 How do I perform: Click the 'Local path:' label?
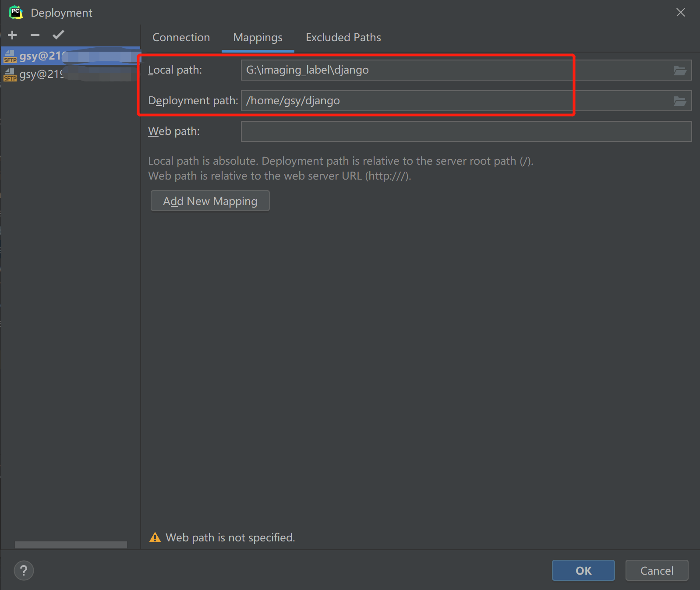tap(175, 70)
